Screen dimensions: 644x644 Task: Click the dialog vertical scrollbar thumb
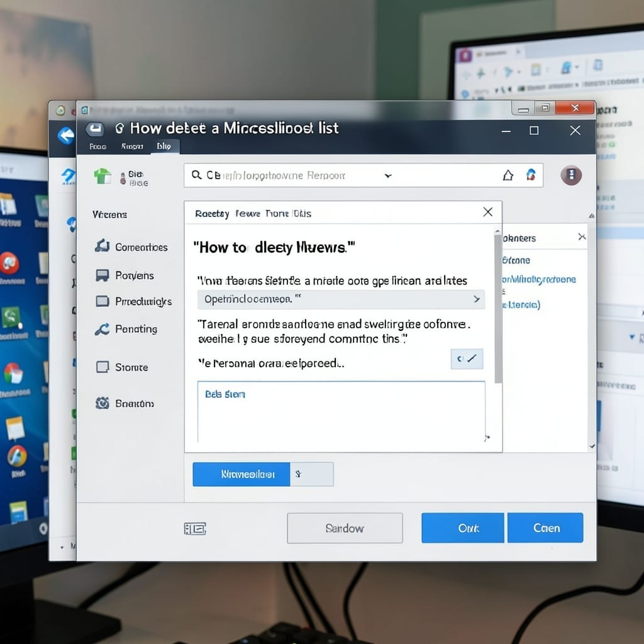point(498,308)
